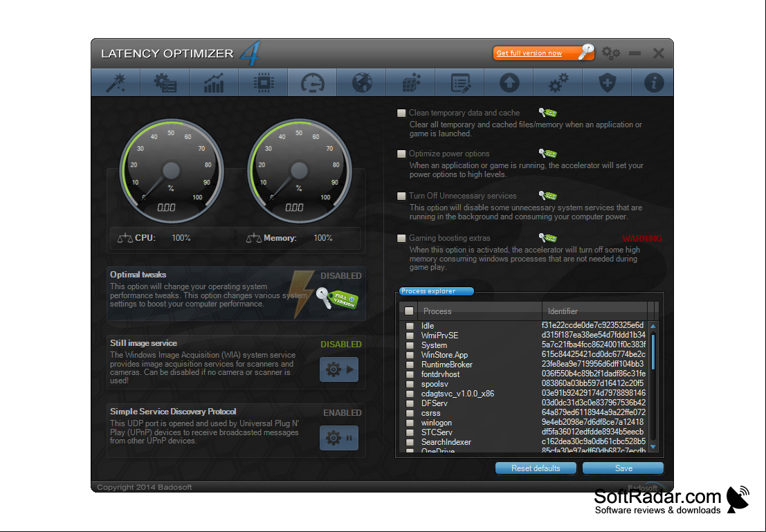Screen dimensions: 766x532
Task: Open the magic wand optimization wizard tab
Action: (116, 82)
